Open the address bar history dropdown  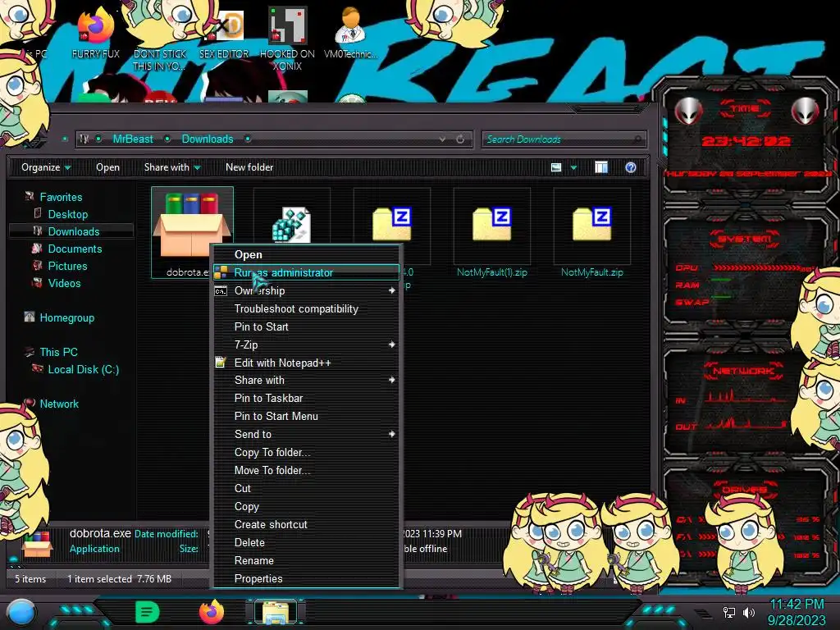[442, 139]
